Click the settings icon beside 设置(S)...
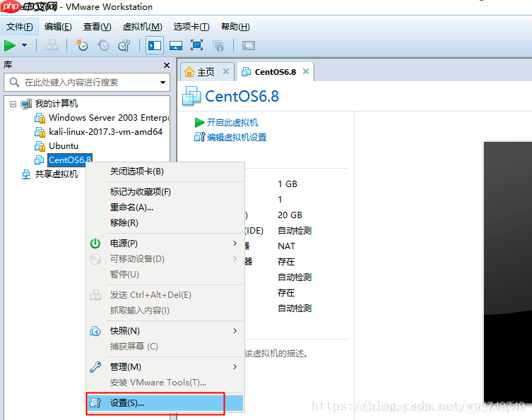The width and height of the screenshot is (532, 420). tap(95, 403)
